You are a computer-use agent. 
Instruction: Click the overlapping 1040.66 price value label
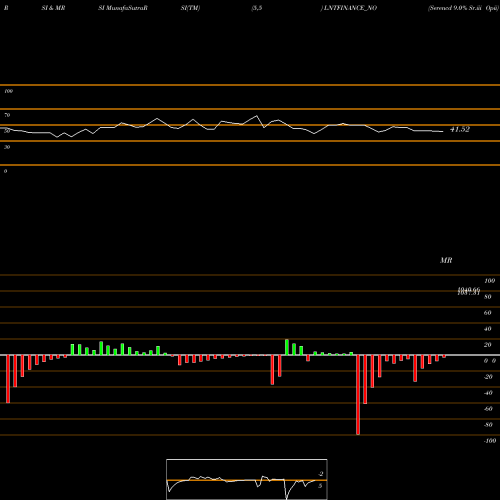pyautogui.click(x=469, y=290)
